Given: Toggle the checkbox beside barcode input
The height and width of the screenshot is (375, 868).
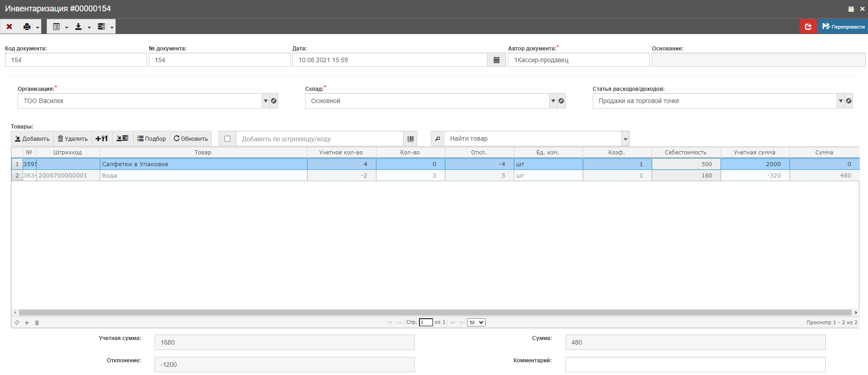Looking at the screenshot, I should (x=227, y=139).
